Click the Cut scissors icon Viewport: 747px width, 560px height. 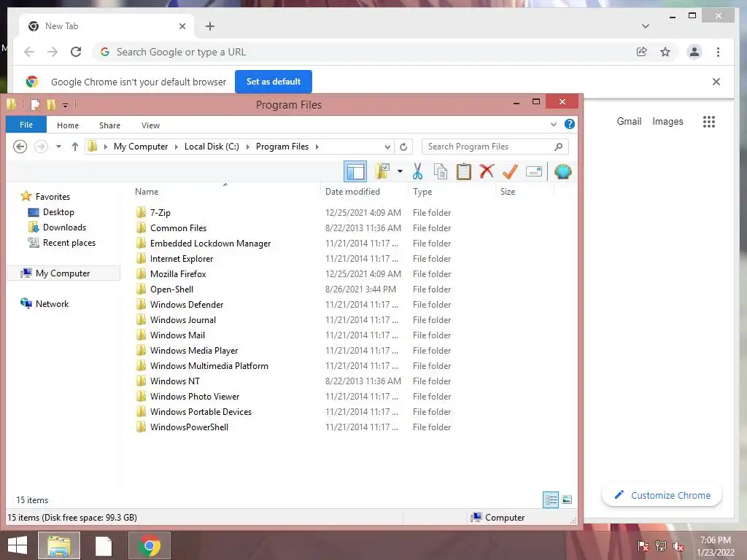pyautogui.click(x=418, y=171)
